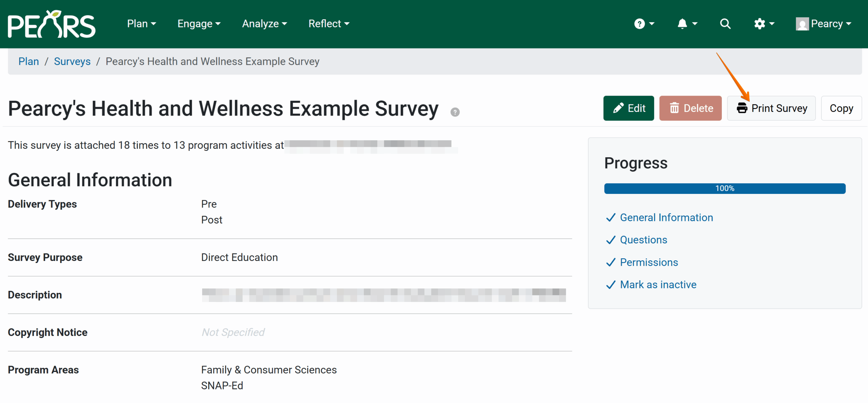Expand the Engage dropdown menu
Screen dimensions: 868x403
coord(199,24)
